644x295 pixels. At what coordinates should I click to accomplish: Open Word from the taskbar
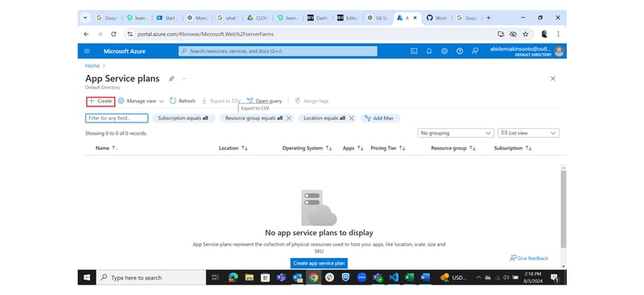point(425,278)
